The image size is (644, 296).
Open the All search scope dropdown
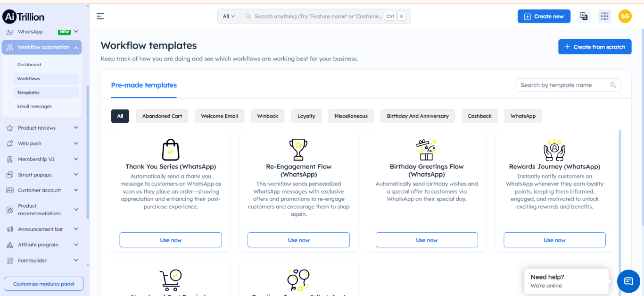click(x=228, y=16)
